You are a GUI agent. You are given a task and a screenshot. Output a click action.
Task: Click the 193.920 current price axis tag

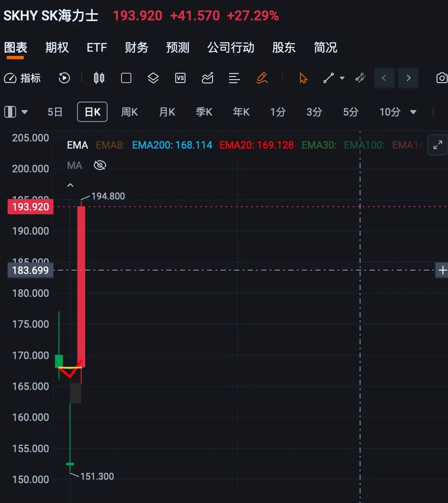click(x=30, y=207)
